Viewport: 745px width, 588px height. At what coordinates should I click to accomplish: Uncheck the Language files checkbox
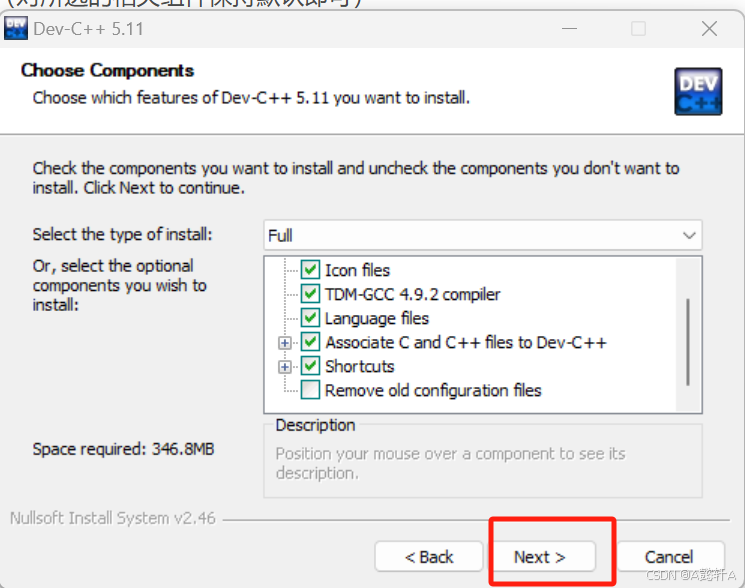pos(310,318)
